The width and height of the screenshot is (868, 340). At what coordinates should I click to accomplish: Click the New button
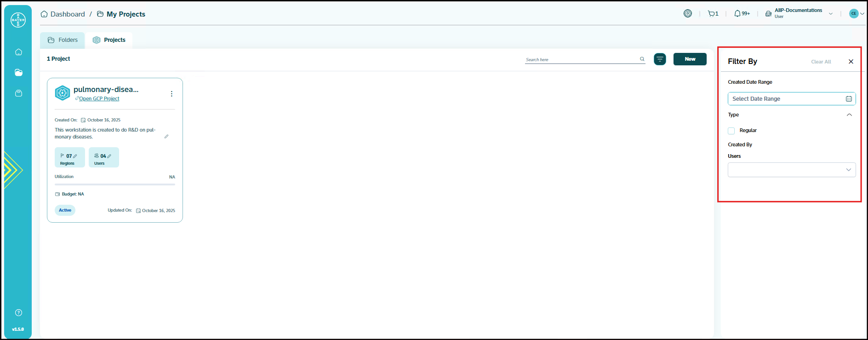point(690,59)
